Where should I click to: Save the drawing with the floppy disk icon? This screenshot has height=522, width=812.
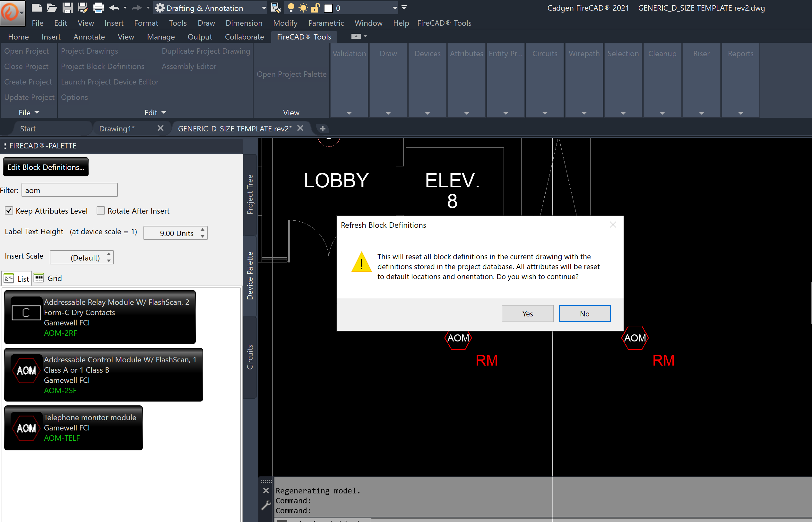pos(67,8)
